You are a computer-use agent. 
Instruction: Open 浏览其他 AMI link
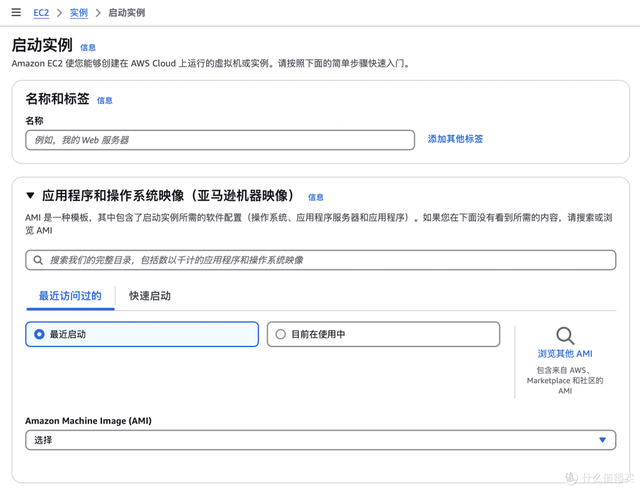(565, 354)
